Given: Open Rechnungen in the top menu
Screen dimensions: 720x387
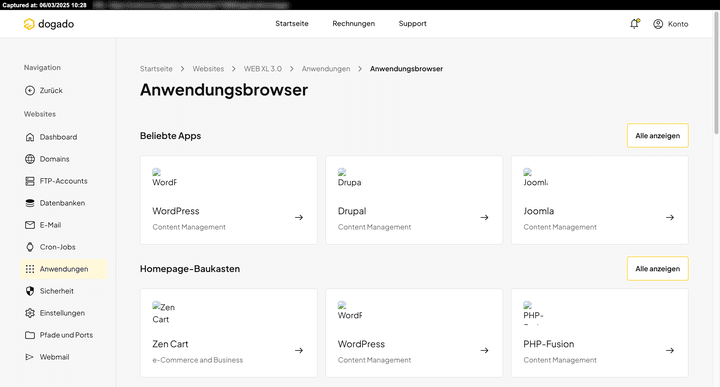Looking at the screenshot, I should (354, 23).
